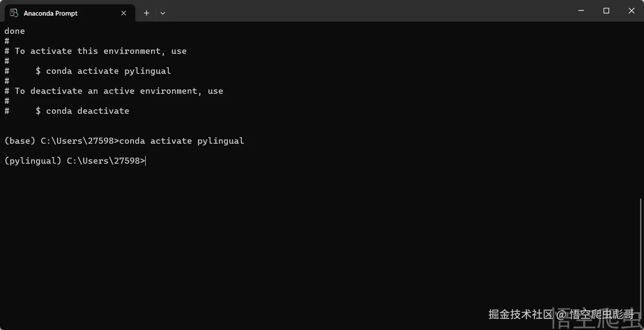Click the "(pylingual)" environment label

(x=33, y=161)
